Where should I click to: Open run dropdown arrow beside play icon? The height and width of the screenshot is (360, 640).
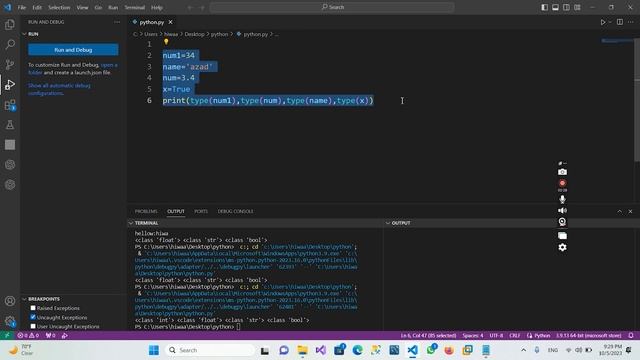click(610, 22)
